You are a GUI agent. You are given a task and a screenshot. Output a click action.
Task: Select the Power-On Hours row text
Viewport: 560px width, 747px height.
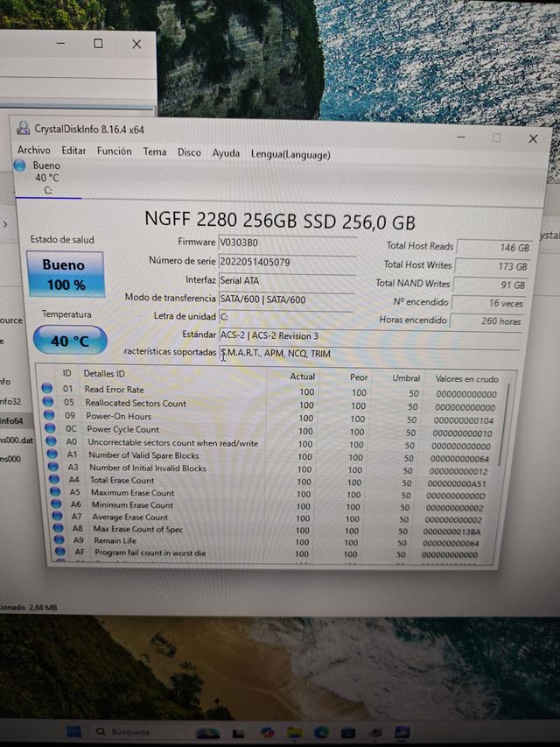click(x=119, y=416)
